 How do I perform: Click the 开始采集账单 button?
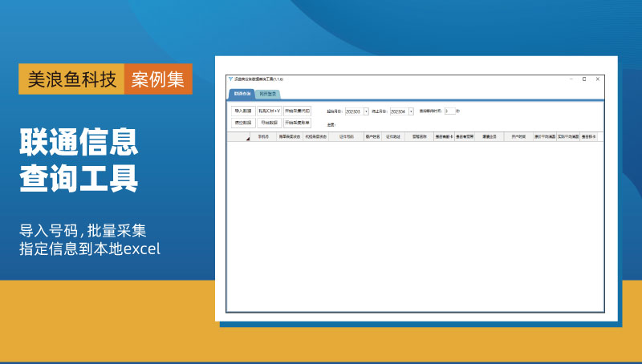pos(297,123)
